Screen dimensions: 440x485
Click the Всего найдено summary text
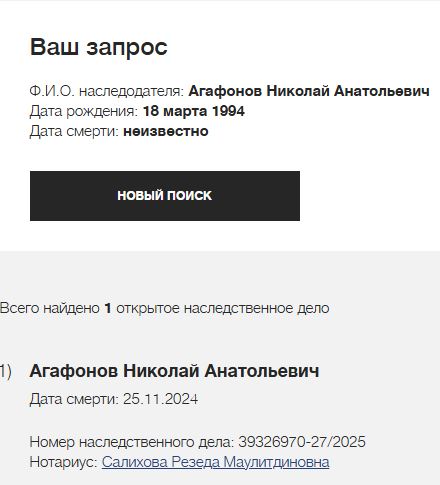pyautogui.click(x=50, y=308)
